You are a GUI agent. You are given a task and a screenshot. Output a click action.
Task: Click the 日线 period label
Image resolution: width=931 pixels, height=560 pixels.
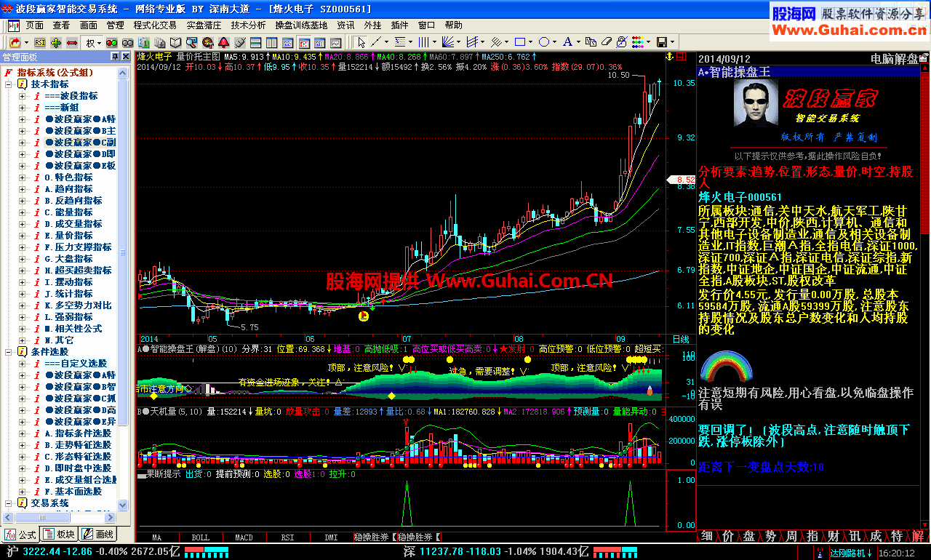coord(681,339)
